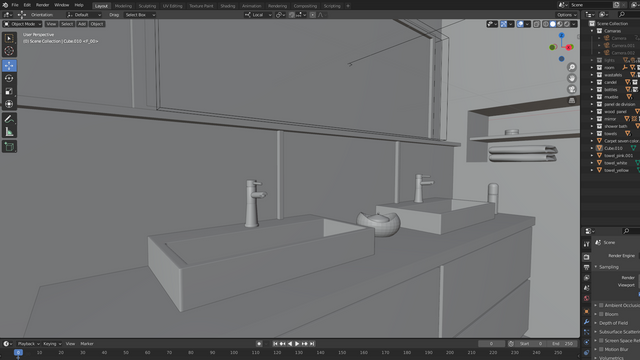Open the viewport View menu button
This screenshot has height=360, width=640.
tap(51, 24)
